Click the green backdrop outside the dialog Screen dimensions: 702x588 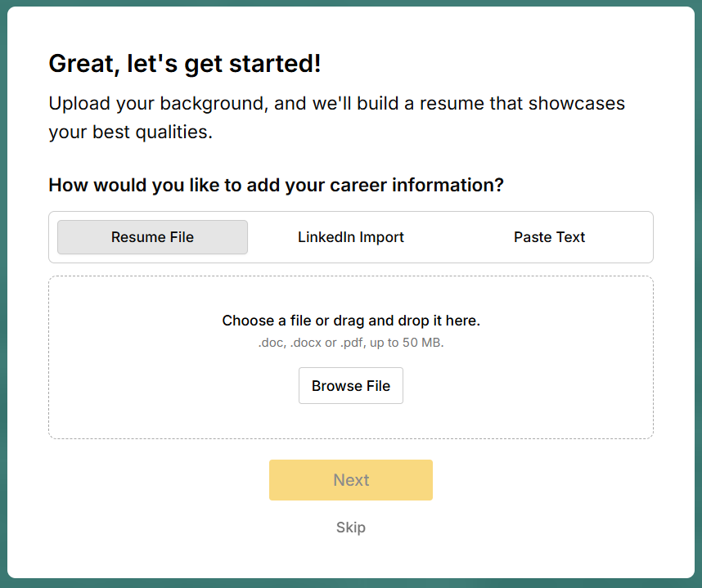pyautogui.click(x=3, y=291)
